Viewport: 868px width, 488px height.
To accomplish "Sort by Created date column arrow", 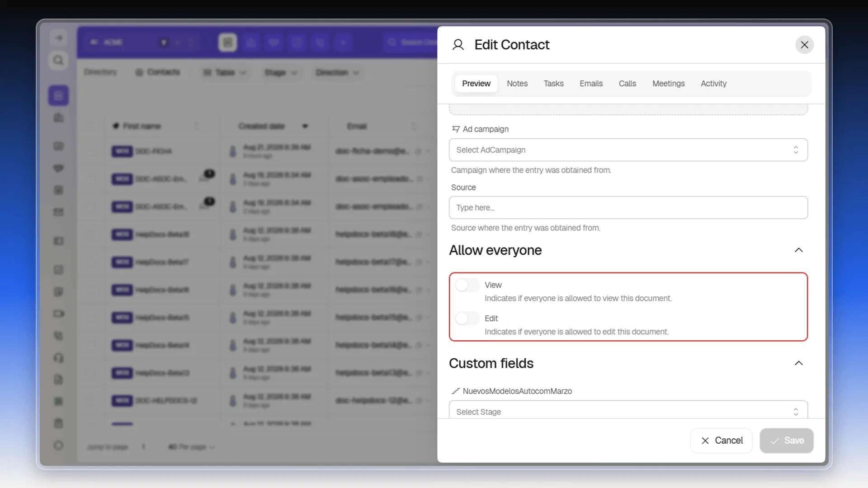I will tap(305, 126).
